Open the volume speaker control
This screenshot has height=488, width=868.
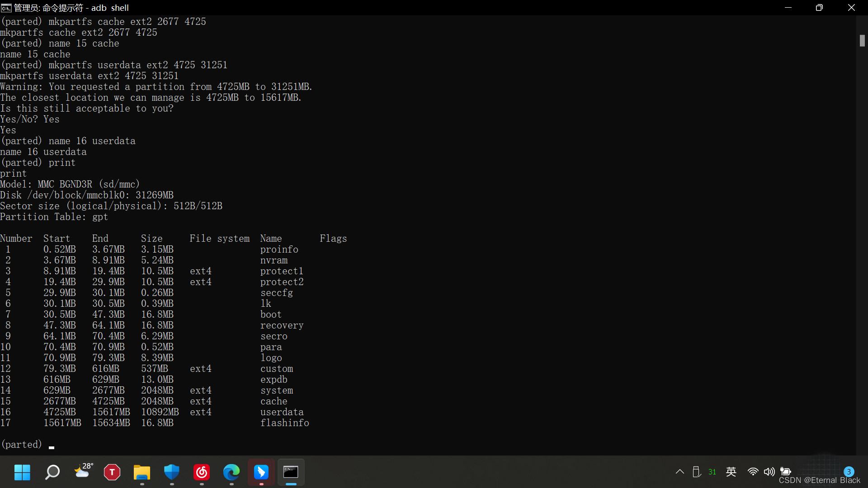click(x=769, y=472)
